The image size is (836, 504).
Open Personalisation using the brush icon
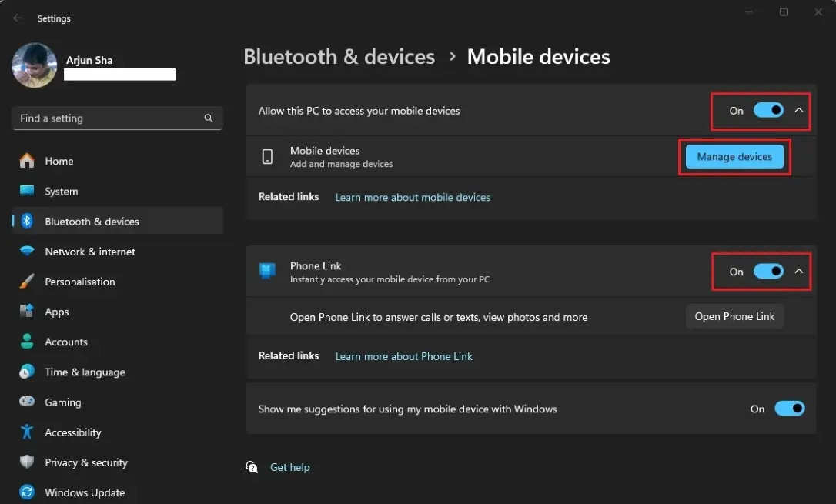pyautogui.click(x=25, y=281)
